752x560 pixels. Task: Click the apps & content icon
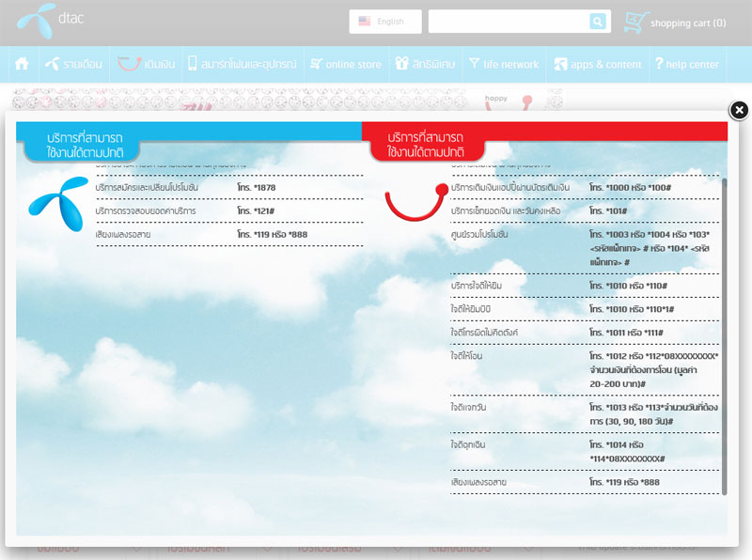coord(560,64)
